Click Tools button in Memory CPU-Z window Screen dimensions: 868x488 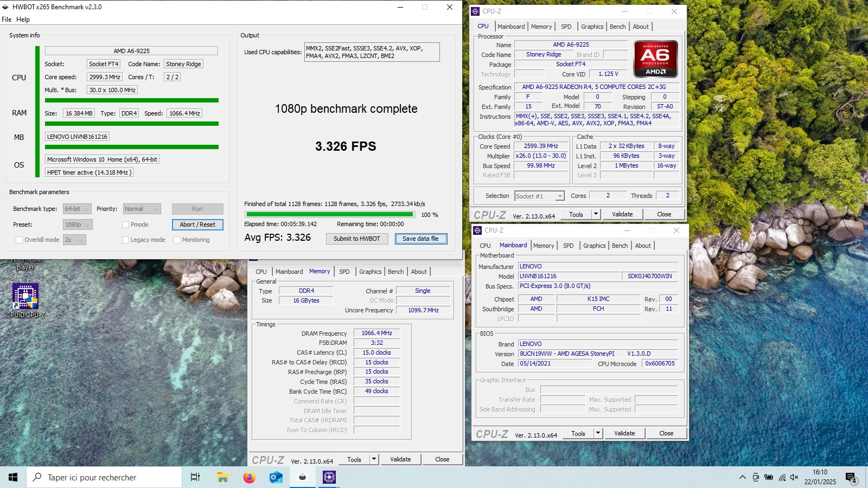point(354,459)
